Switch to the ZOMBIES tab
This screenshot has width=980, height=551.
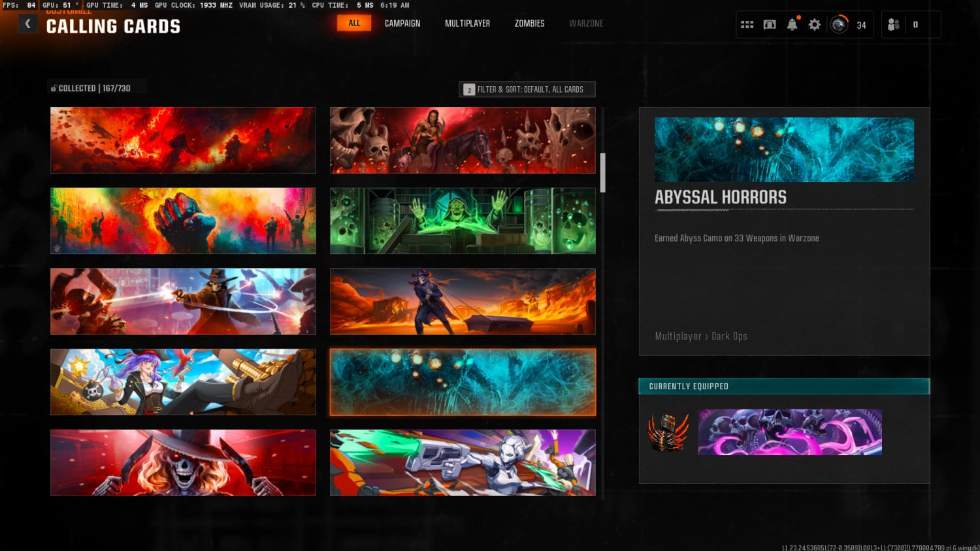[529, 24]
